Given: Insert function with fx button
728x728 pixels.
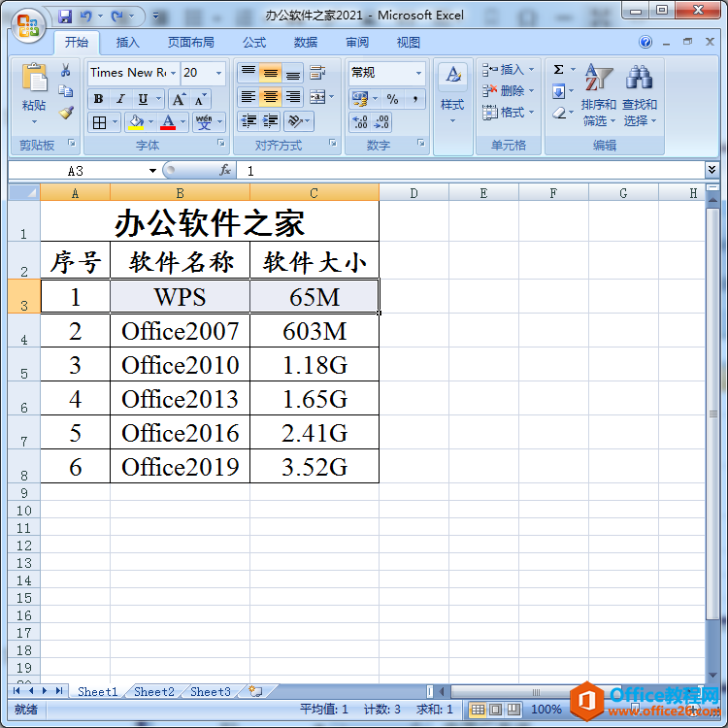Looking at the screenshot, I should coord(225,171).
